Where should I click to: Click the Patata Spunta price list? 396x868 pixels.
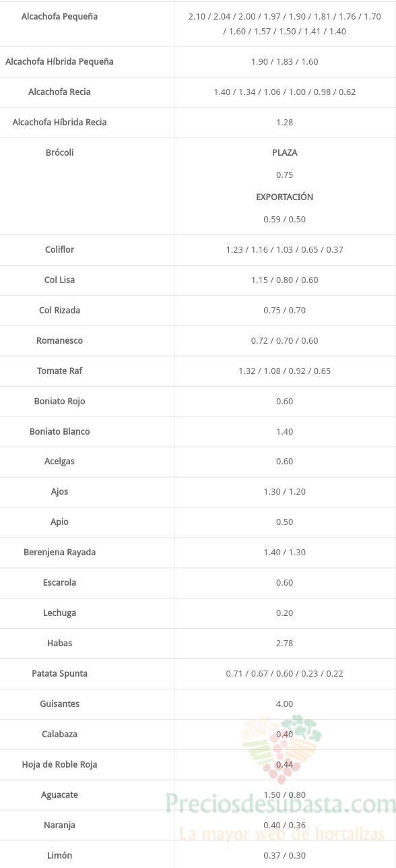click(285, 673)
